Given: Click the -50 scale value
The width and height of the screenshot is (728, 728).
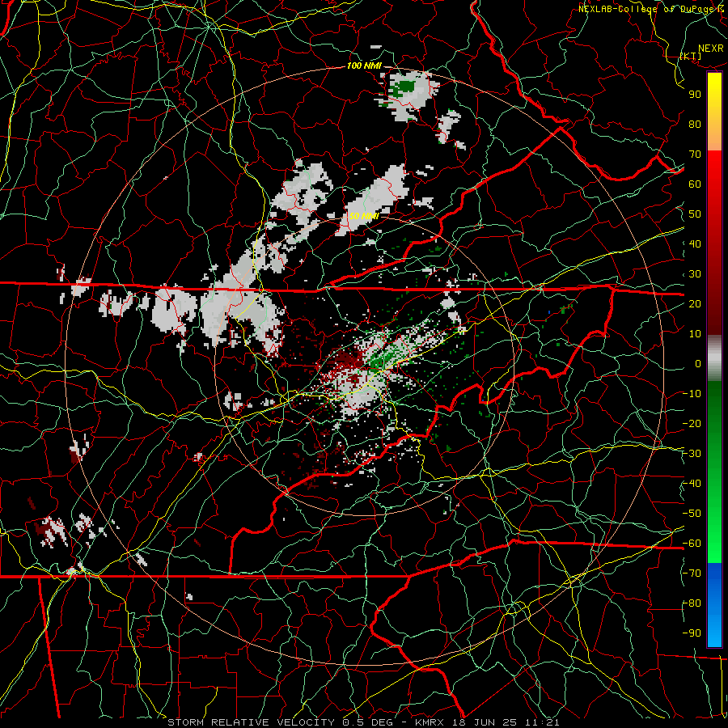Looking at the screenshot, I should click(x=692, y=514).
